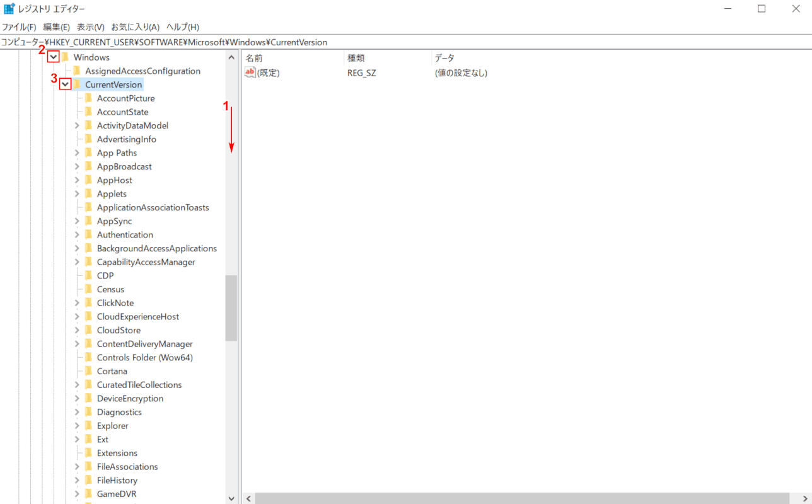Click the Registry Editor app icon in title bar
This screenshot has width=812, height=504.
click(9, 9)
